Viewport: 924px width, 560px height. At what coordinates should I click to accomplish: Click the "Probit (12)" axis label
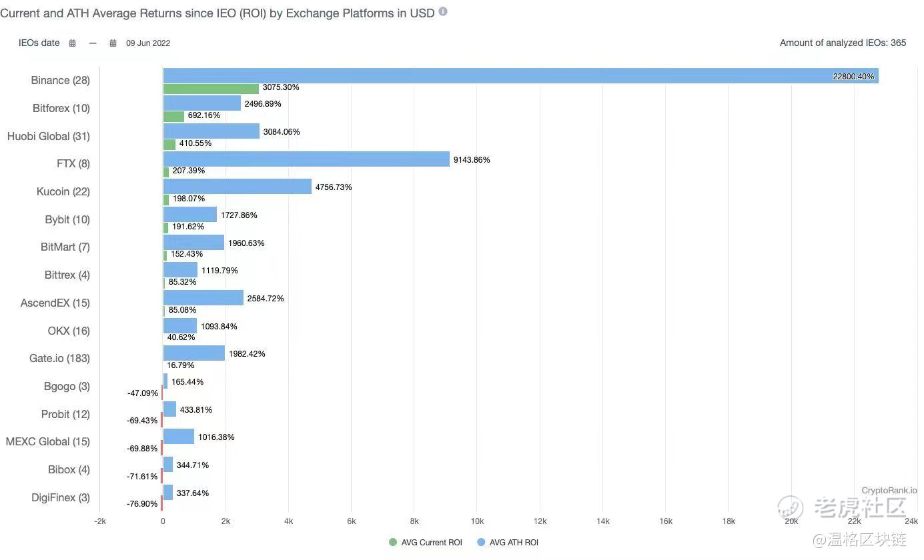65,415
